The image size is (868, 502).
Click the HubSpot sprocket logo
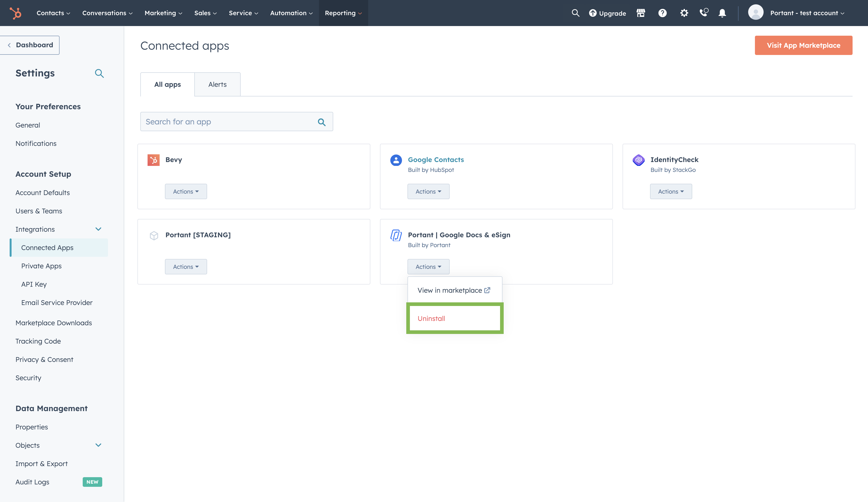point(15,13)
